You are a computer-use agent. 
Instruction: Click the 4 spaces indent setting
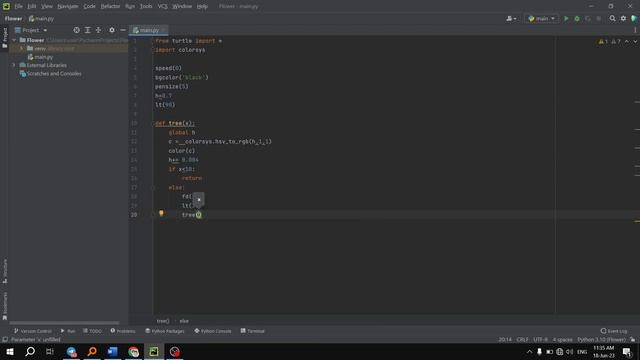tap(562, 340)
